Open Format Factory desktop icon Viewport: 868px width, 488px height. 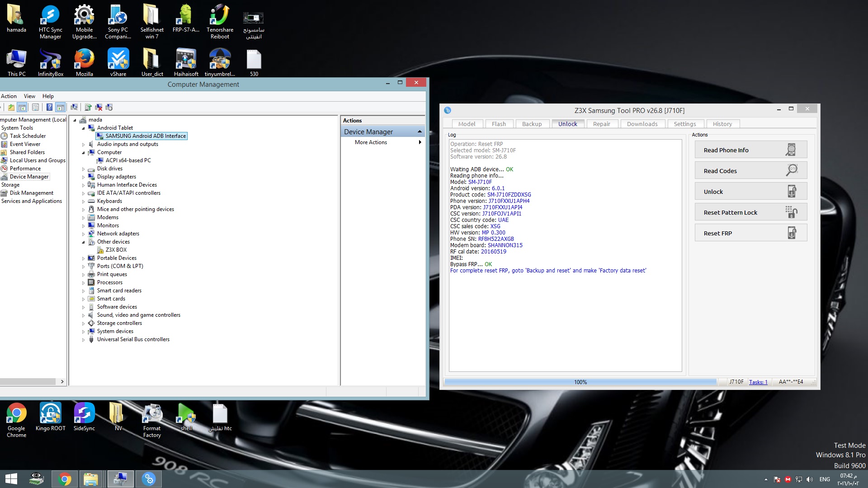click(x=152, y=420)
